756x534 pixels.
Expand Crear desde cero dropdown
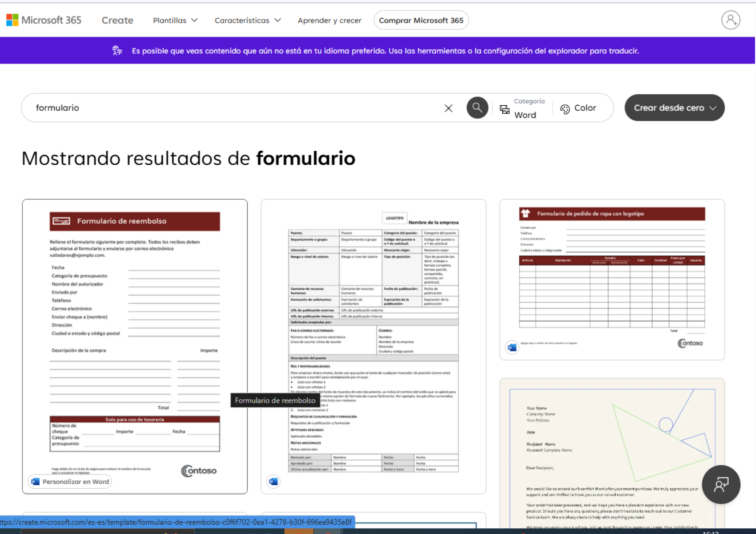point(674,108)
